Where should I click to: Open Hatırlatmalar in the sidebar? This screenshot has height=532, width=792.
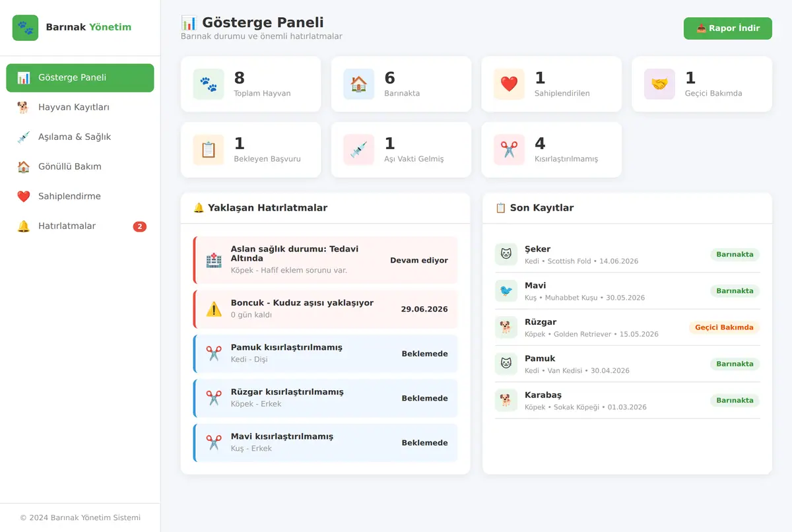80,226
